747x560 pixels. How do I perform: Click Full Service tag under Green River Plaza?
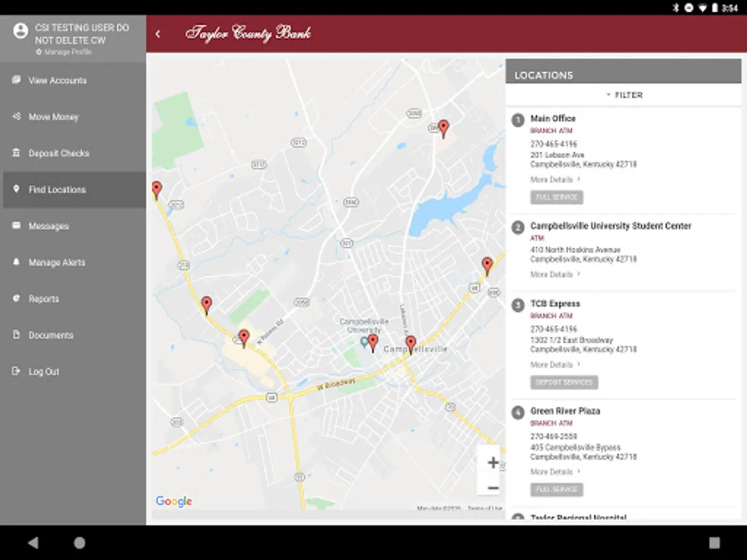pyautogui.click(x=557, y=490)
